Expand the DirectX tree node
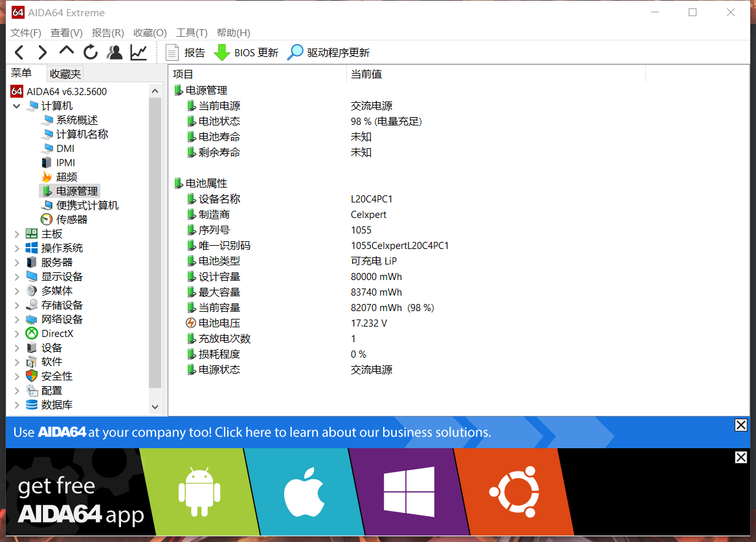 tap(17, 333)
